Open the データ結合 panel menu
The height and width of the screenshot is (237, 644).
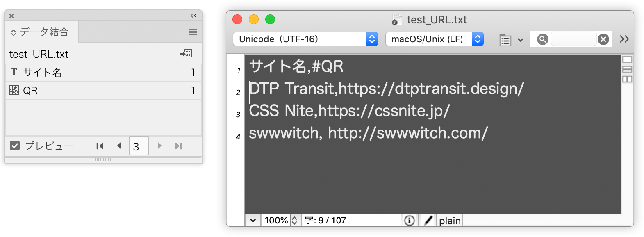193,32
